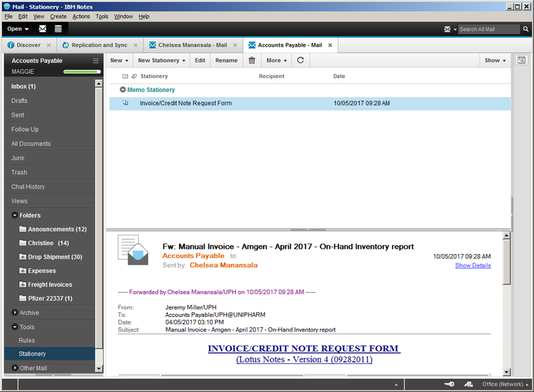Click the Freight Invoices folder icon

click(x=23, y=285)
